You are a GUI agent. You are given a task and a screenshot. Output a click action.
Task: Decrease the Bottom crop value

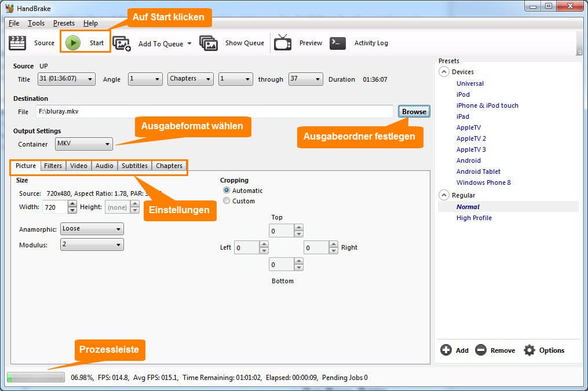(x=298, y=268)
